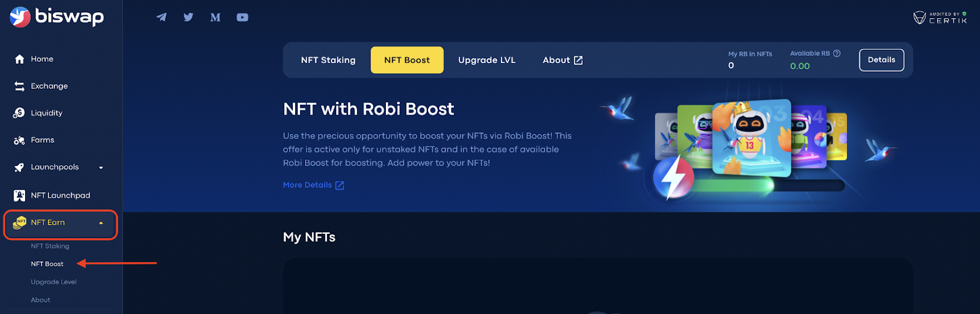This screenshot has height=314, width=980.
Task: Switch to NFT Staking tab
Action: tap(328, 60)
